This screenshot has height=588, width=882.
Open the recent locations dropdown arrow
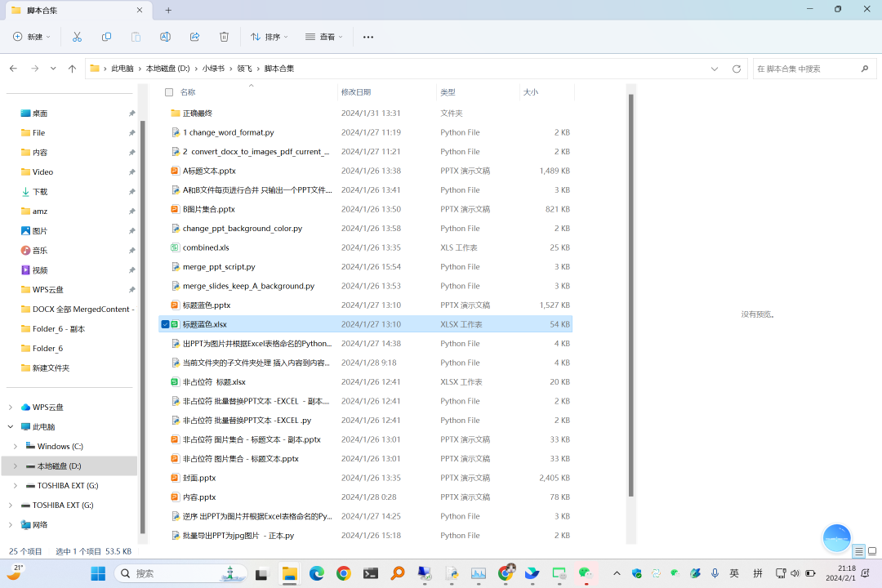pyautogui.click(x=53, y=69)
